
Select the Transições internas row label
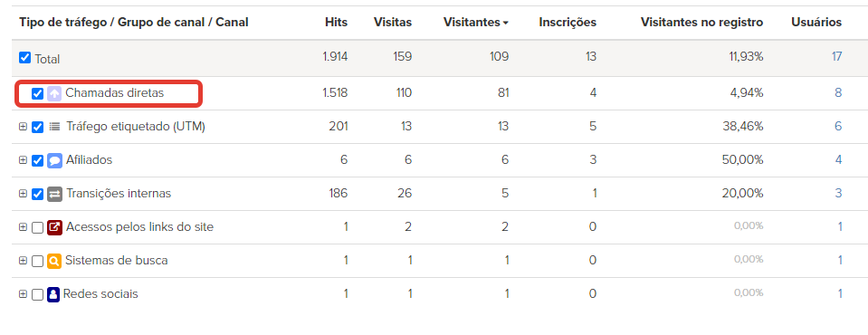pyautogui.click(x=119, y=193)
